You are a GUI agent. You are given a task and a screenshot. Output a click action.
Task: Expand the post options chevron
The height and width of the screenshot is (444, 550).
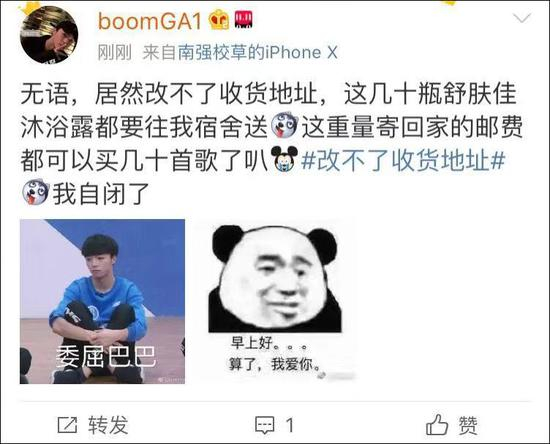coord(522,18)
